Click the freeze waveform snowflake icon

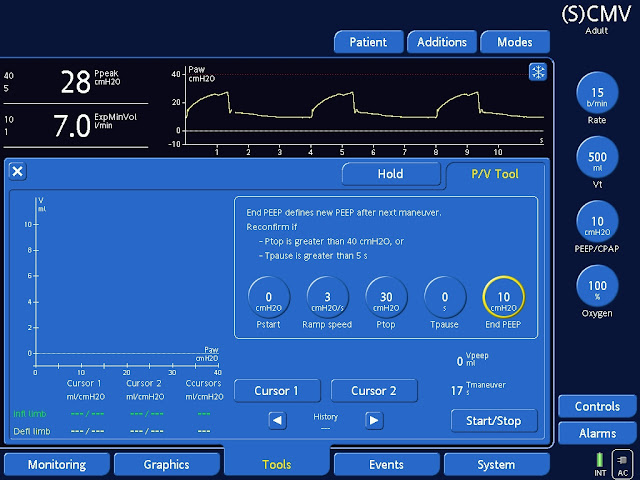[x=538, y=72]
